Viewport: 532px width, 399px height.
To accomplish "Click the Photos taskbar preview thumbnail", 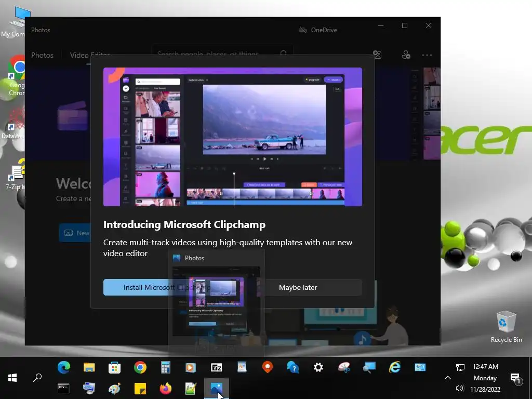I will pos(216,302).
